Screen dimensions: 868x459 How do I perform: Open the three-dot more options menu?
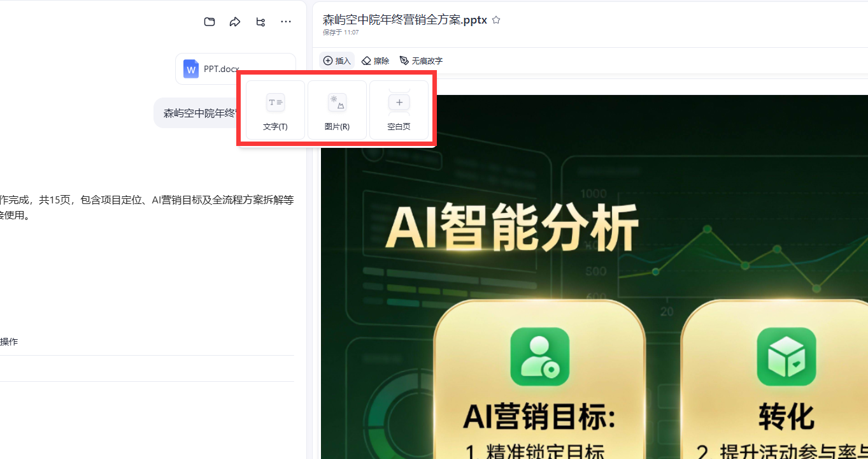pos(286,22)
